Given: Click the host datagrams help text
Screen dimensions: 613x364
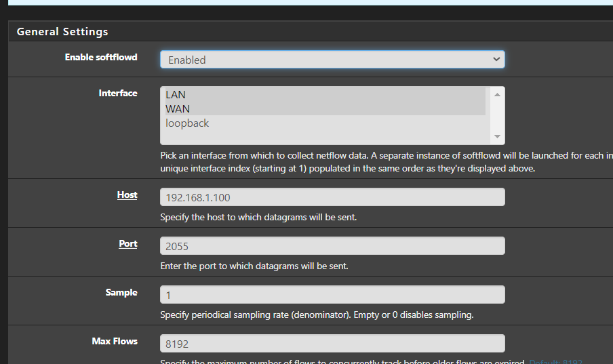Looking at the screenshot, I should 258,217.
